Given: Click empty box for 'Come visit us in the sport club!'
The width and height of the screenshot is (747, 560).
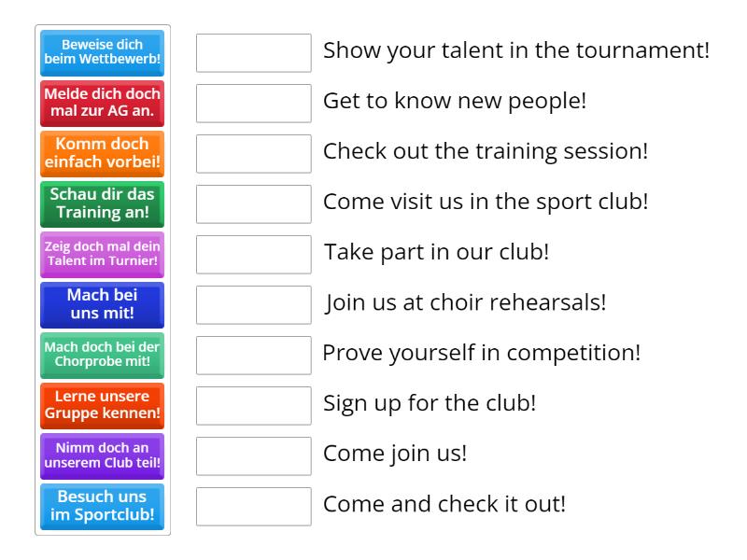Looking at the screenshot, I should coord(254,204).
